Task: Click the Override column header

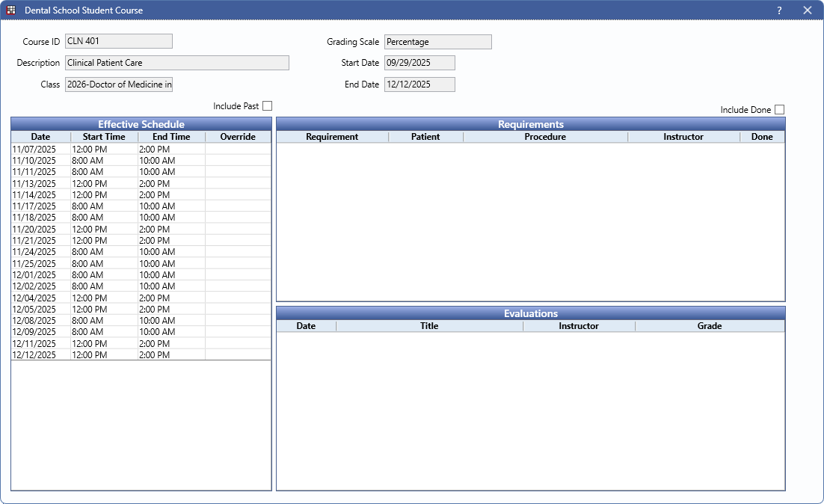Action: (x=238, y=137)
